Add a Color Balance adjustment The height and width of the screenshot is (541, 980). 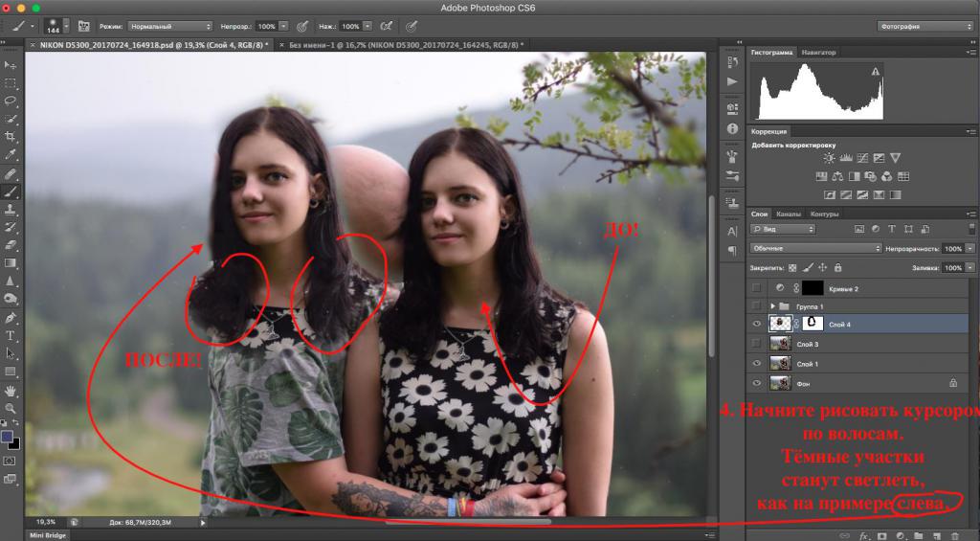838,177
